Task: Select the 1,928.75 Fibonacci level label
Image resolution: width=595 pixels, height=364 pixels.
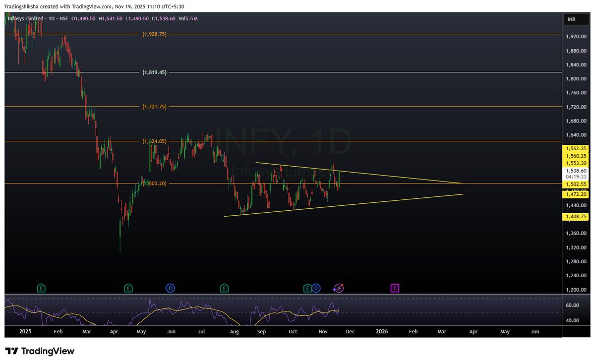Action: 154,34
